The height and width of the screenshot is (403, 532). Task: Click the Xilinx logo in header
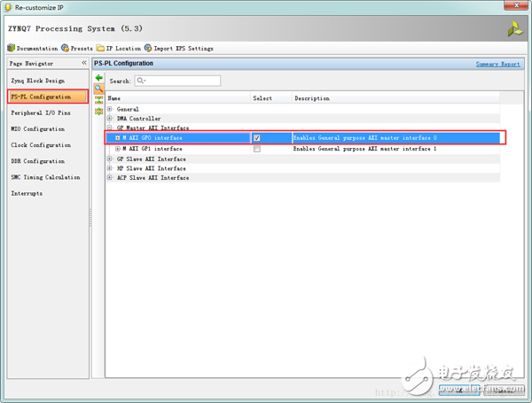515,29
